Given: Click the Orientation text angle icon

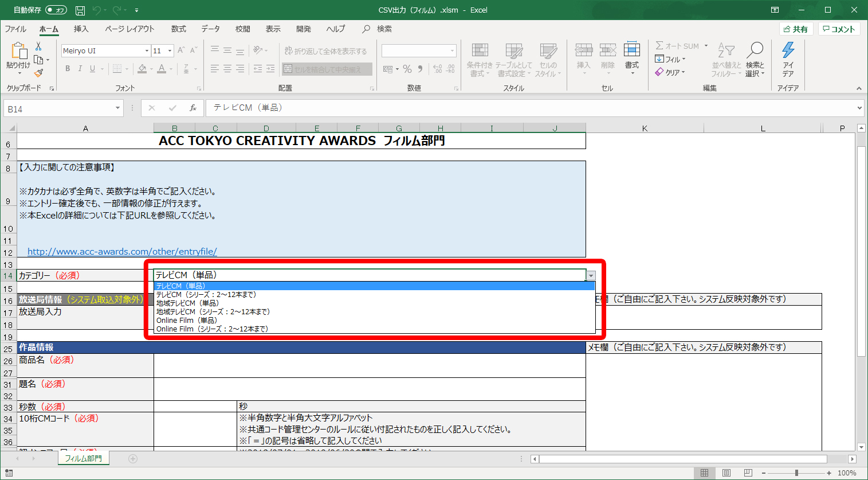Looking at the screenshot, I should pos(258,50).
